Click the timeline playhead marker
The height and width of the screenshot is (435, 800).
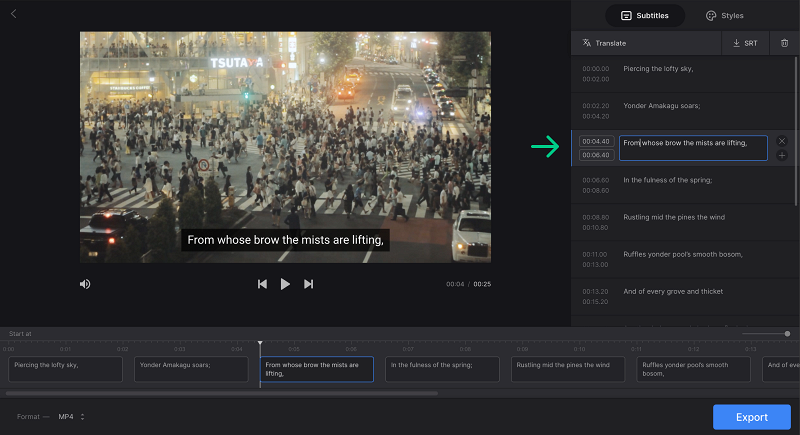260,343
